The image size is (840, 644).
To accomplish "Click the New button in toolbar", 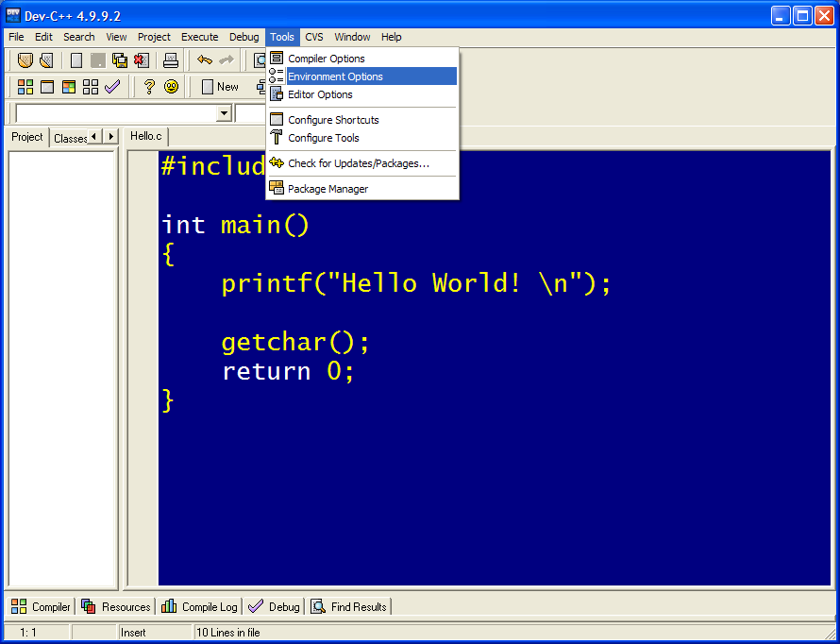I will (x=221, y=87).
